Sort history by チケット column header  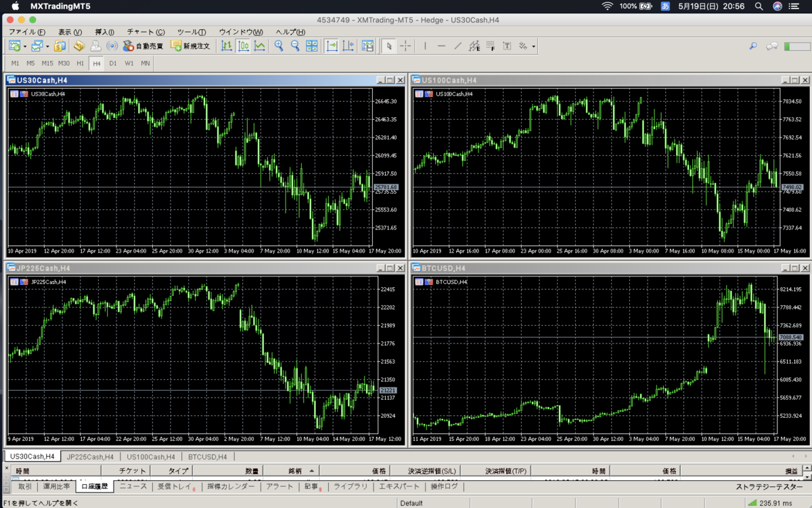tap(125, 471)
